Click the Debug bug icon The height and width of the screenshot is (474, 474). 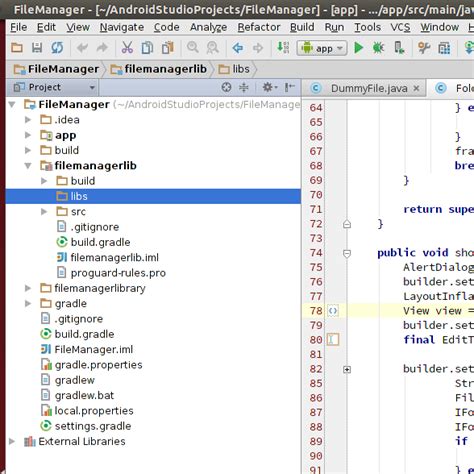[x=378, y=48]
